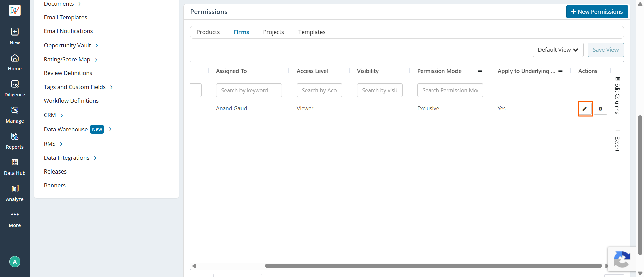The height and width of the screenshot is (277, 644).
Task: Select the Firms tab
Action: 241,32
